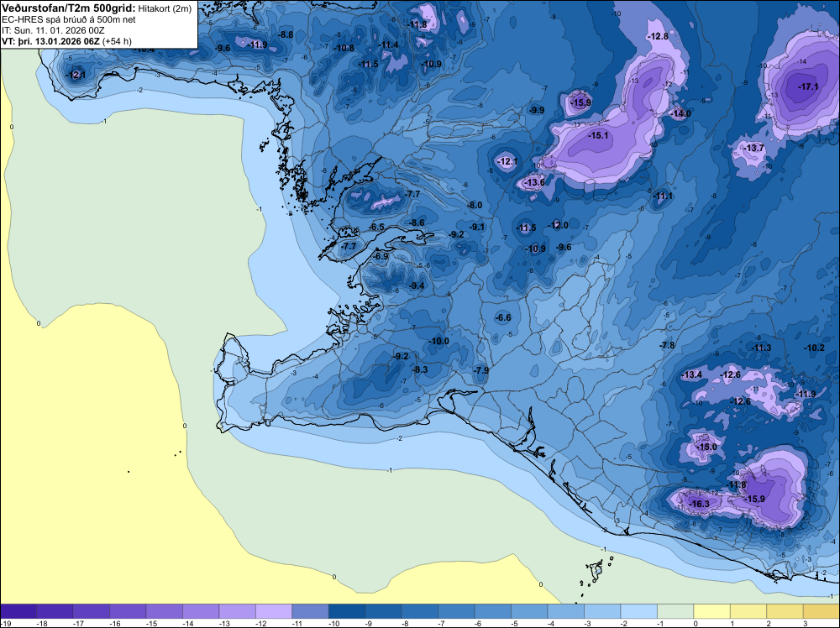Click the -6.5 temperature label

coord(376,227)
